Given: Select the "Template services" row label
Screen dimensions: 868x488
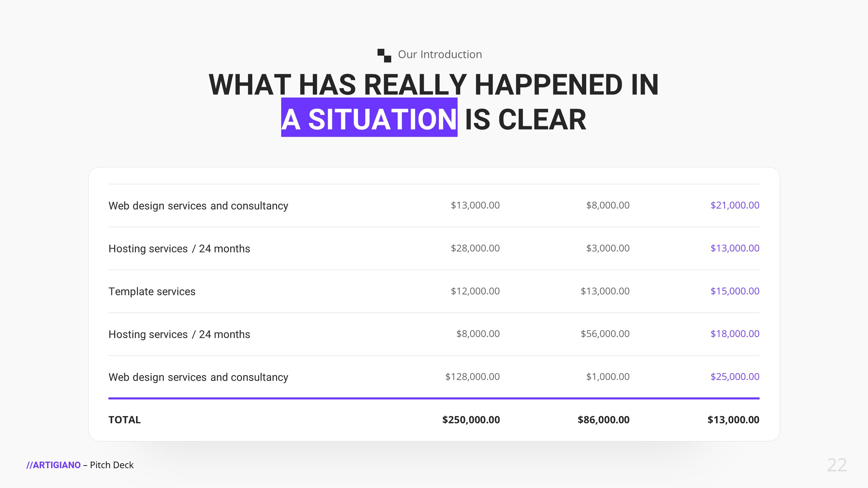Looking at the screenshot, I should [152, 291].
